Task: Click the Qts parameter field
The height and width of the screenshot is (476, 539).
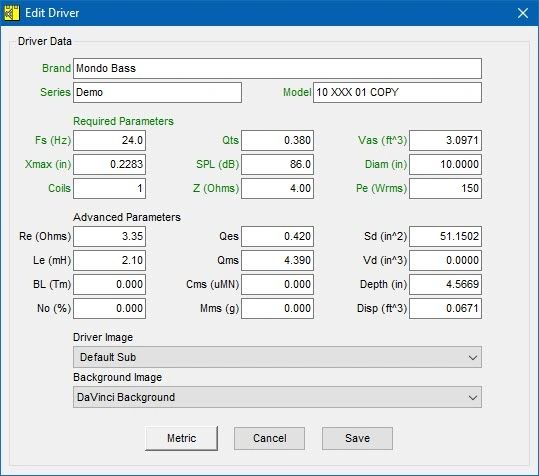Action: pos(277,140)
